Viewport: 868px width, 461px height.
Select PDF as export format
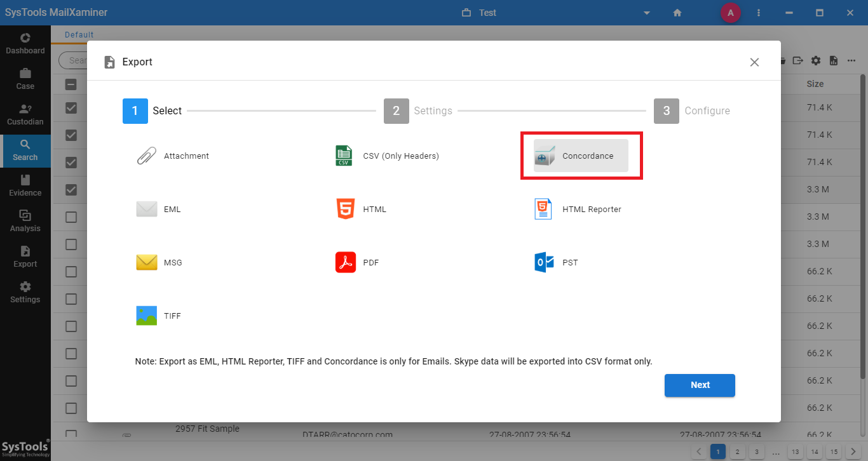[357, 262]
